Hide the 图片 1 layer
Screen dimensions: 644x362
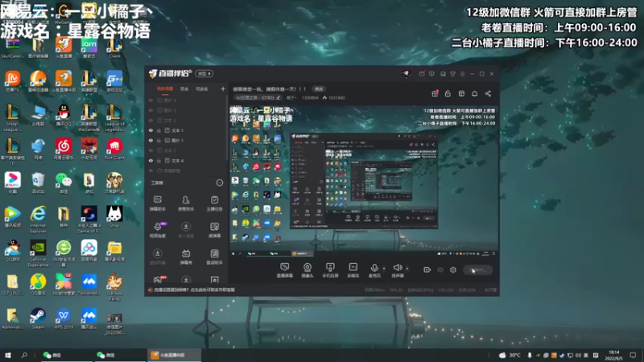coord(151,140)
